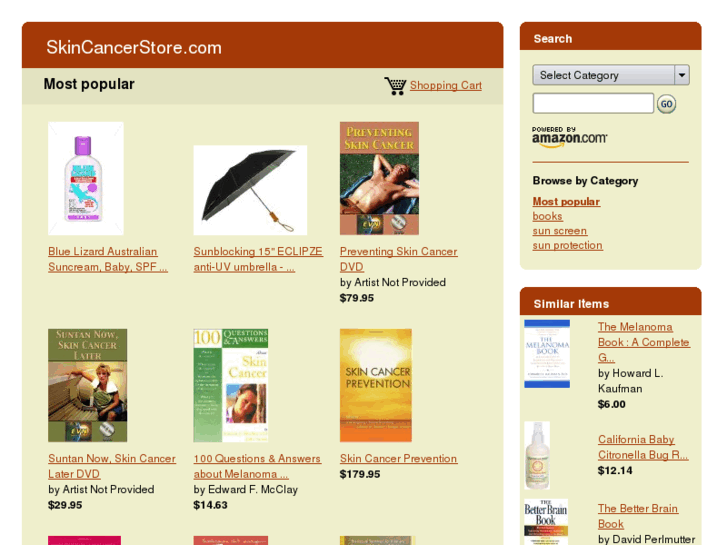This screenshot has height=545, width=727.
Task: Open the sun protection category link
Action: pos(568,245)
